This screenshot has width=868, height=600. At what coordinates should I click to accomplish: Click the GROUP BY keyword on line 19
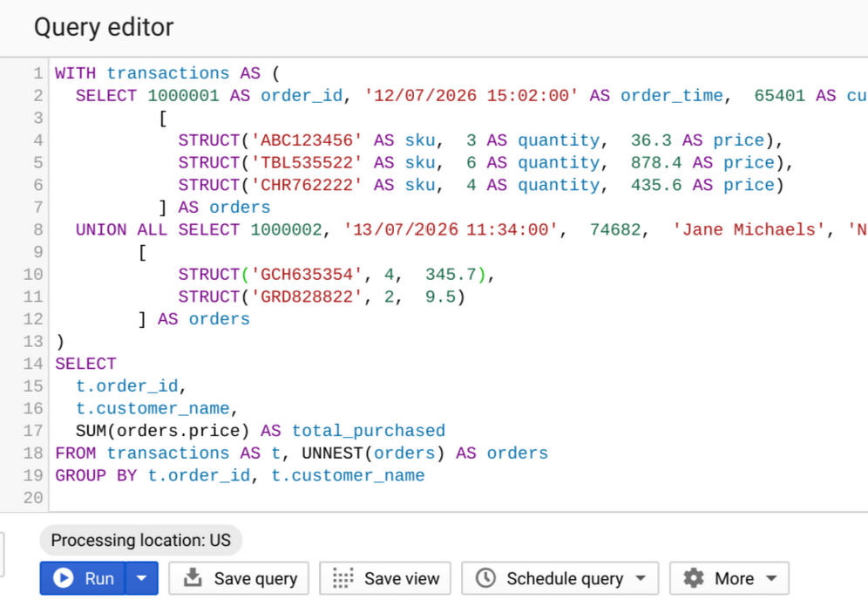coord(96,475)
